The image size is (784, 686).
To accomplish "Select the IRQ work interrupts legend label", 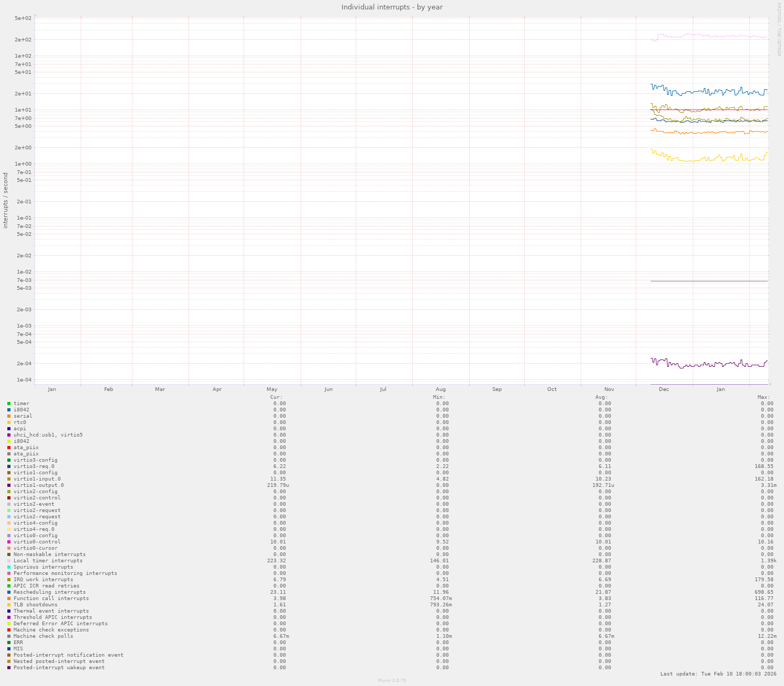I will (43, 580).
